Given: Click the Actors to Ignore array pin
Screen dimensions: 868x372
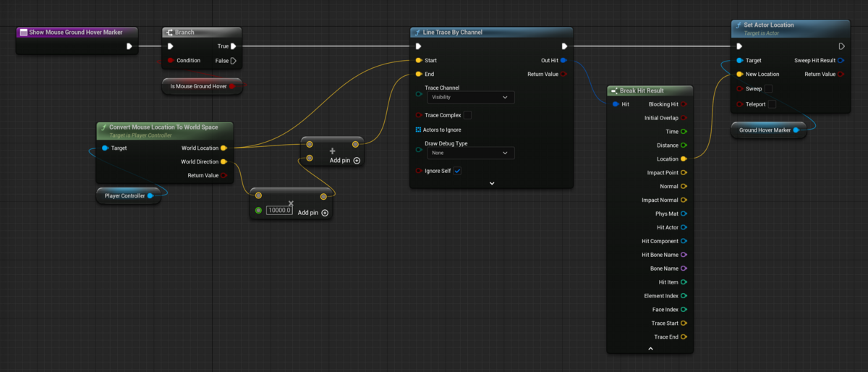Looking at the screenshot, I should pyautogui.click(x=419, y=130).
